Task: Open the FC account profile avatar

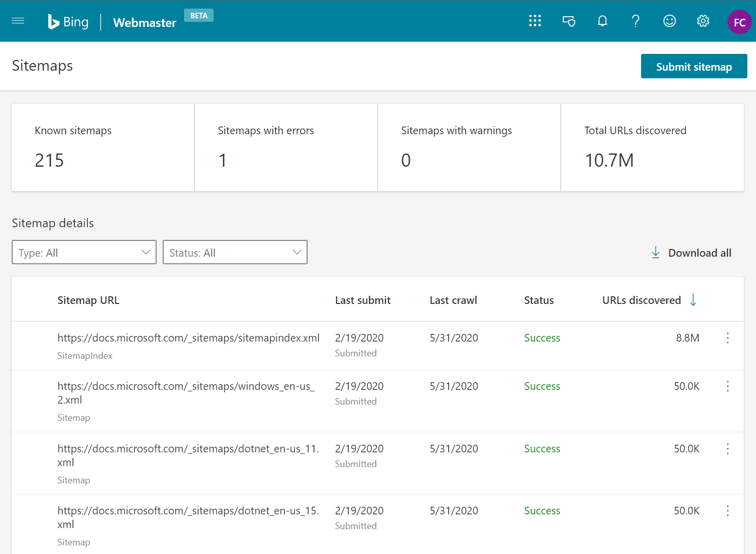Action: tap(739, 22)
